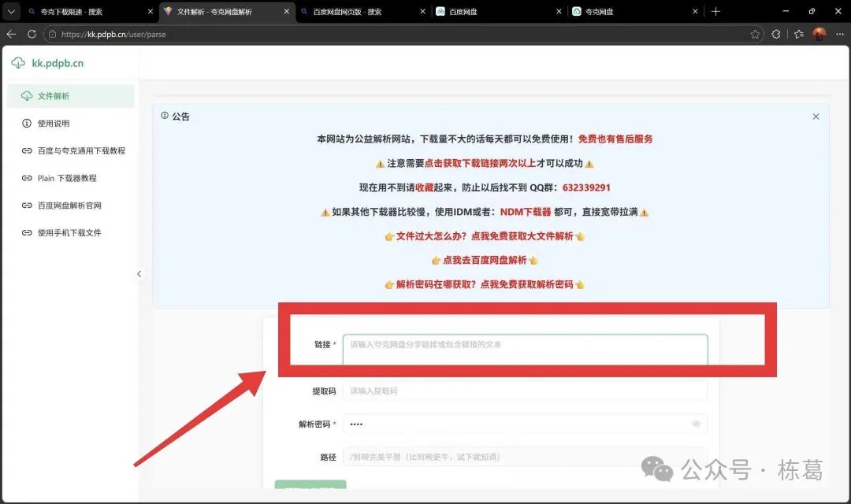Open a new tab with plus button
Image resolution: width=851 pixels, height=504 pixels.
coord(715,12)
